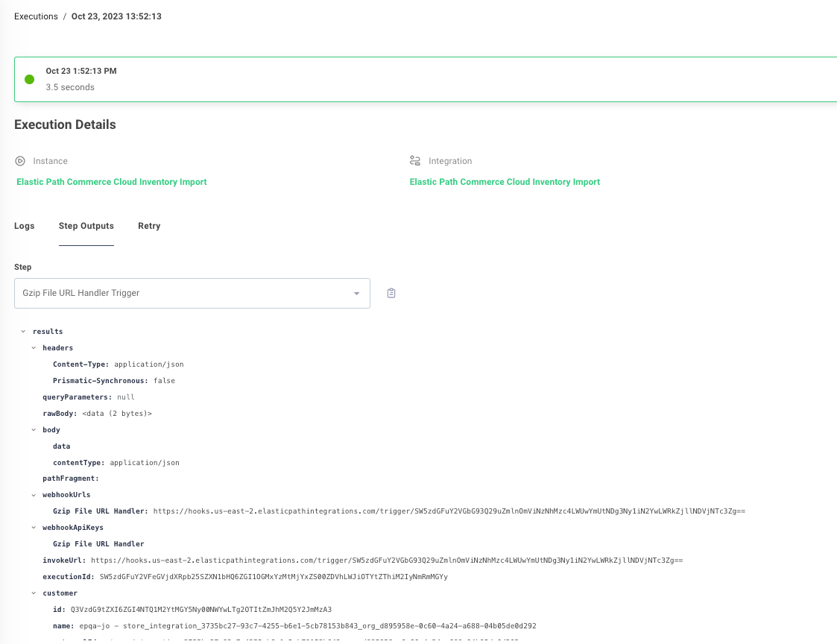
Task: Collapse the customer node
Action: [34, 593]
